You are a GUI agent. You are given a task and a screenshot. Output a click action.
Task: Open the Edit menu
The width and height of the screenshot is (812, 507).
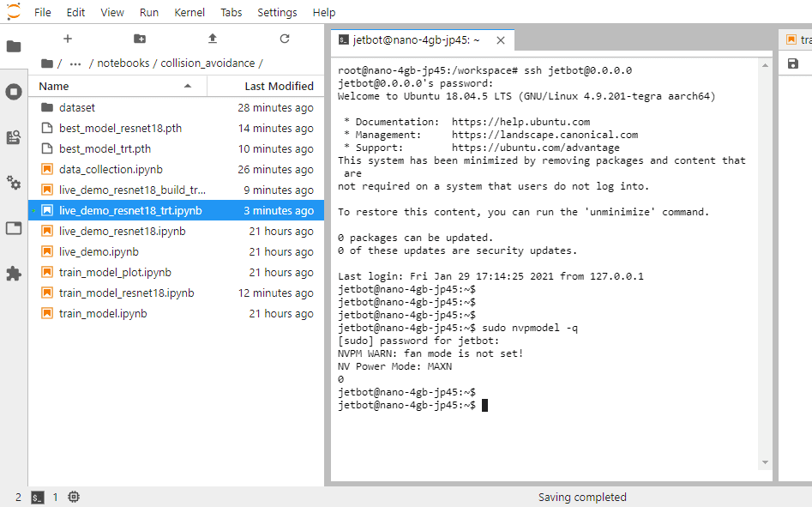pyautogui.click(x=75, y=12)
